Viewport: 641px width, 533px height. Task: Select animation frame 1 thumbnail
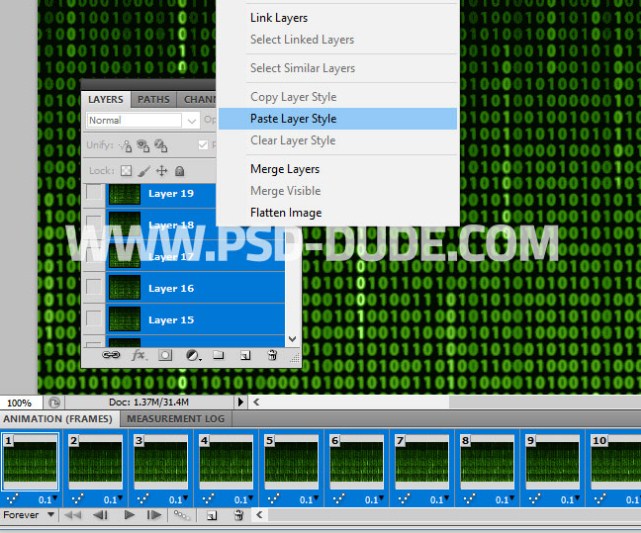click(30, 461)
